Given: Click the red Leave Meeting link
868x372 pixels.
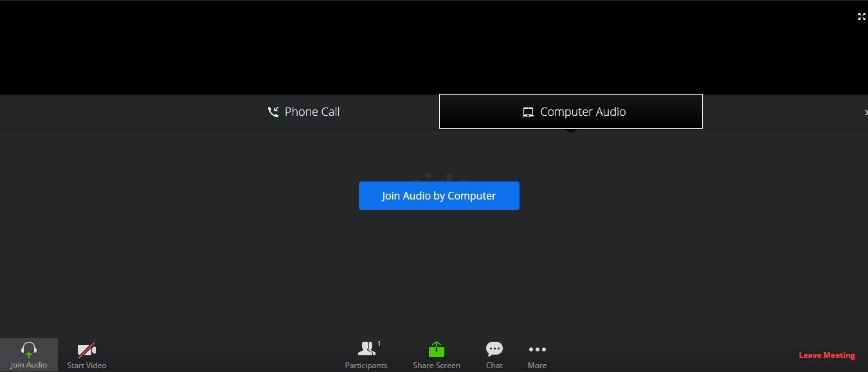Looking at the screenshot, I should [827, 355].
